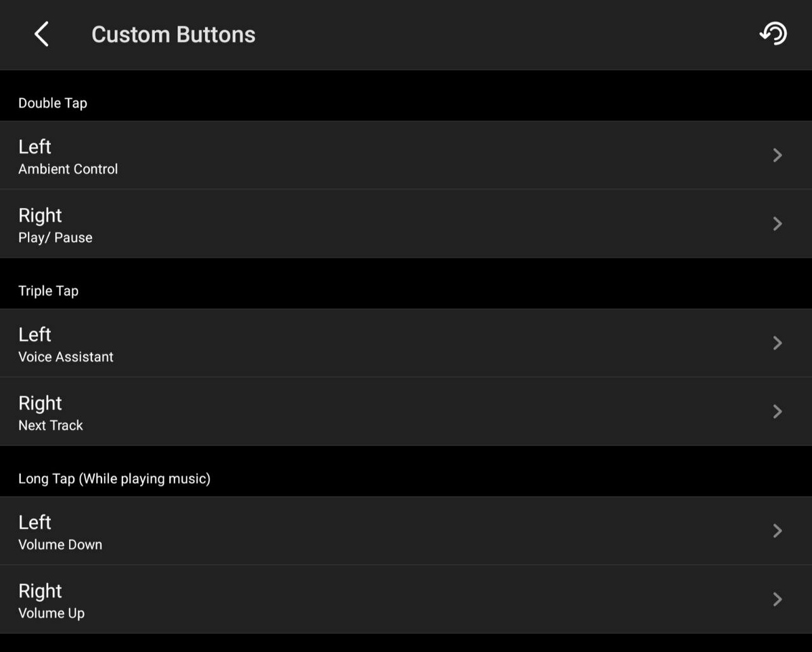
Task: Click the reset to defaults icon
Action: coord(773,33)
